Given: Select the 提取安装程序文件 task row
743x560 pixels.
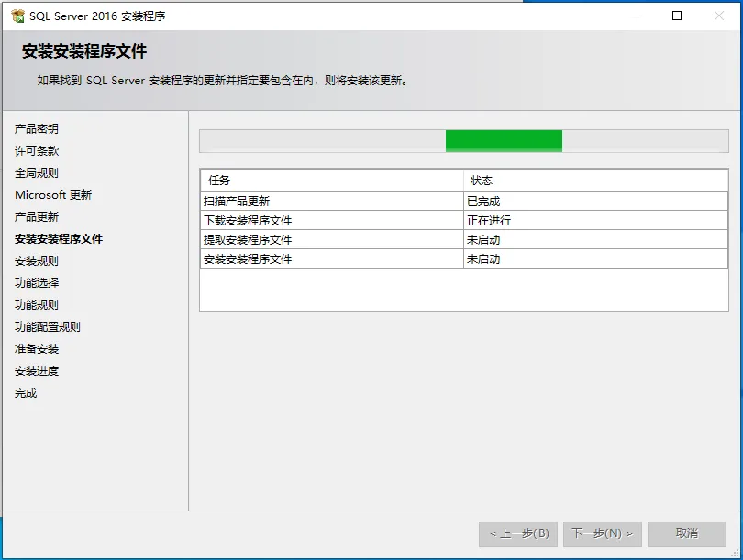Looking at the screenshot, I should pos(464,240).
